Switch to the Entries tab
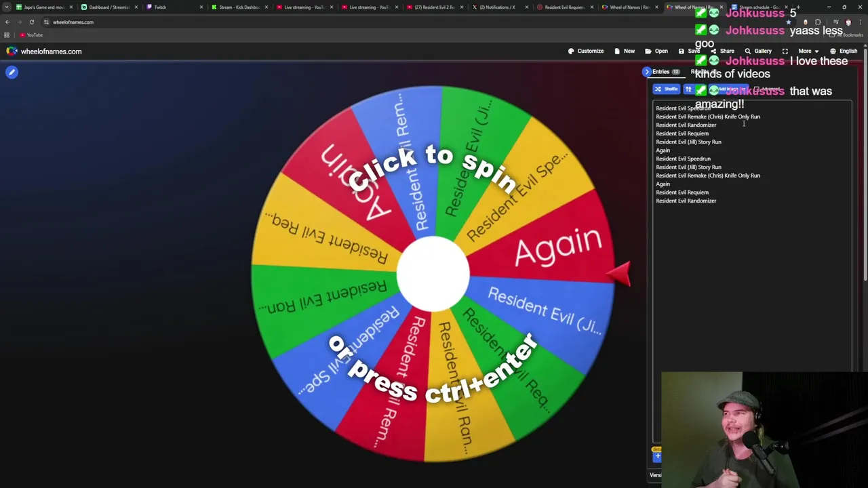 pos(666,72)
